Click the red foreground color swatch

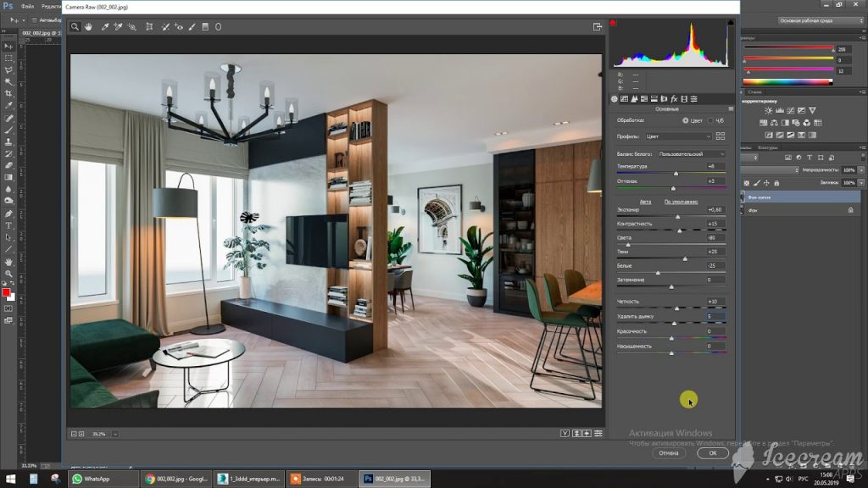click(x=6, y=292)
